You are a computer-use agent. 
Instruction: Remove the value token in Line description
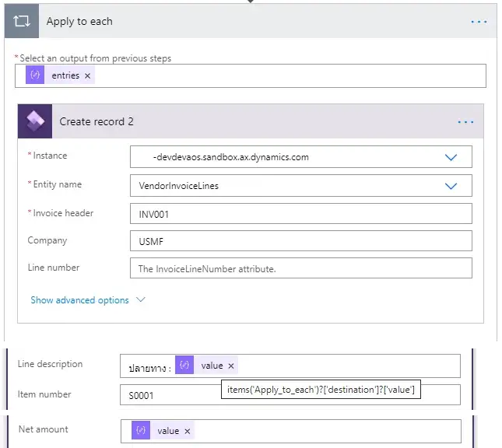click(x=231, y=366)
